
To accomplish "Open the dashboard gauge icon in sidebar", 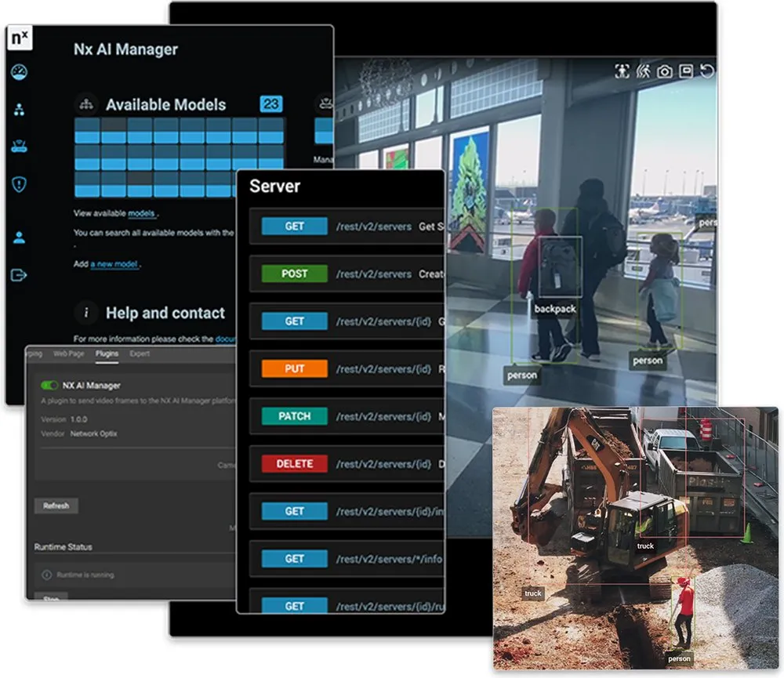I will (19, 72).
